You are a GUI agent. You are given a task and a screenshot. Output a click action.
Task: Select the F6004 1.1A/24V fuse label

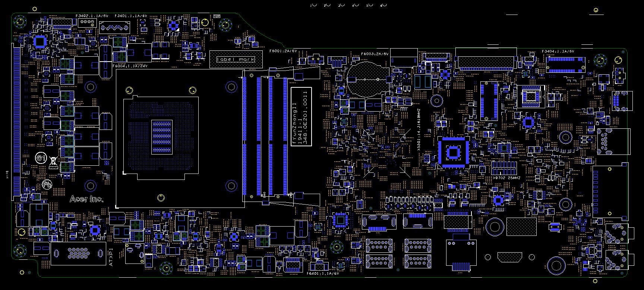pyautogui.click(x=130, y=66)
